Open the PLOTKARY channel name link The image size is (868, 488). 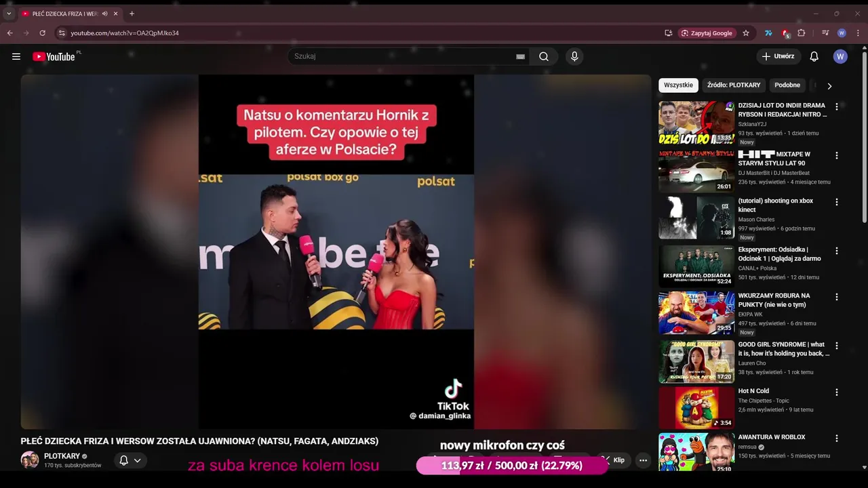(x=62, y=456)
